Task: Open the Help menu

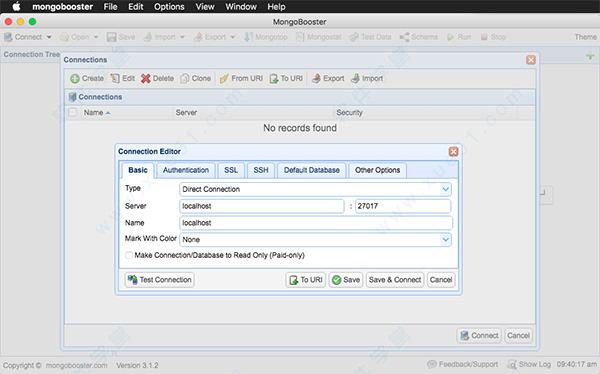Action: point(276,7)
